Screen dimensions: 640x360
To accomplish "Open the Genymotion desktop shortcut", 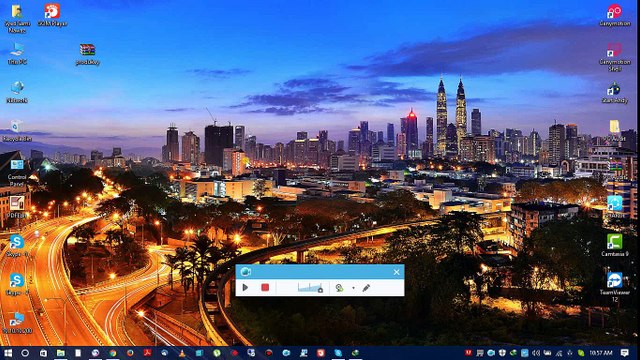I will 615,16.
